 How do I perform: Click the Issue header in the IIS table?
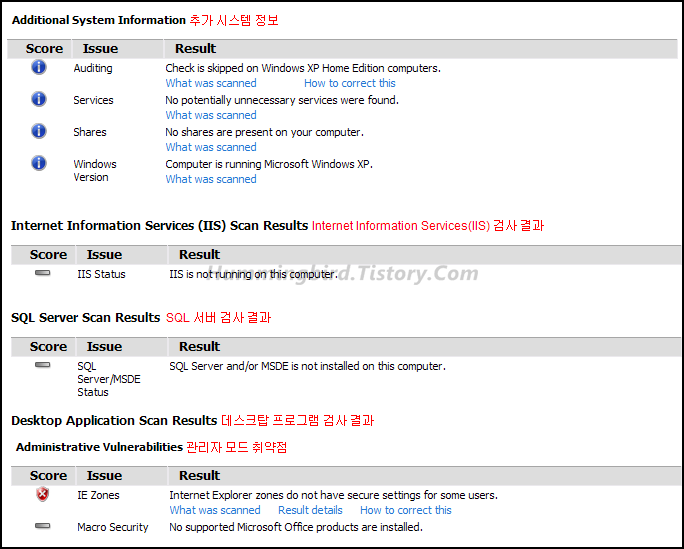click(104, 255)
